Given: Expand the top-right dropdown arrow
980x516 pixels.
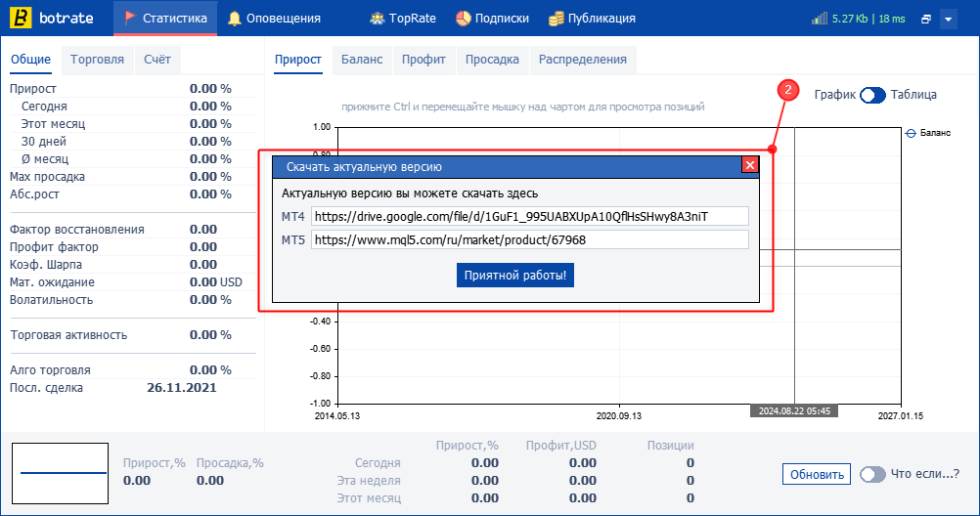Looking at the screenshot, I should click(x=948, y=19).
